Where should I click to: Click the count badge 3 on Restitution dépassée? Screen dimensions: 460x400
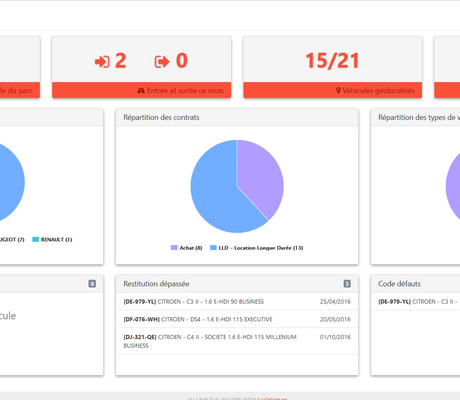pyautogui.click(x=347, y=284)
